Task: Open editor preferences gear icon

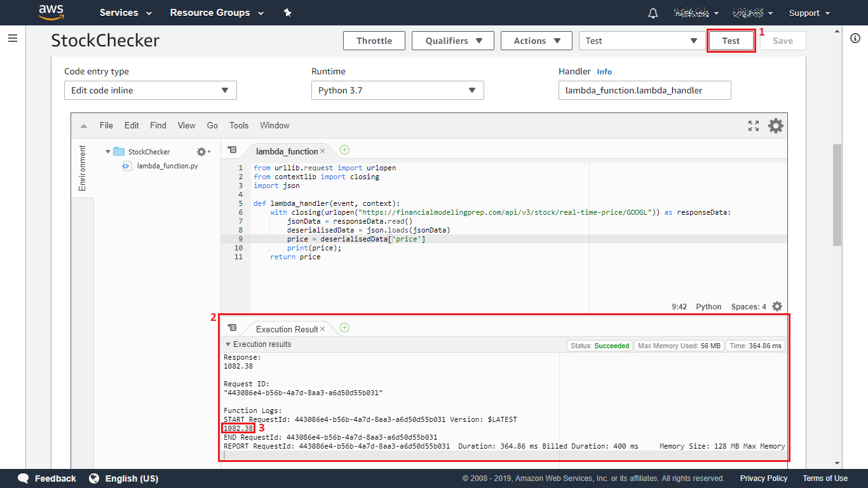Action: (x=776, y=126)
